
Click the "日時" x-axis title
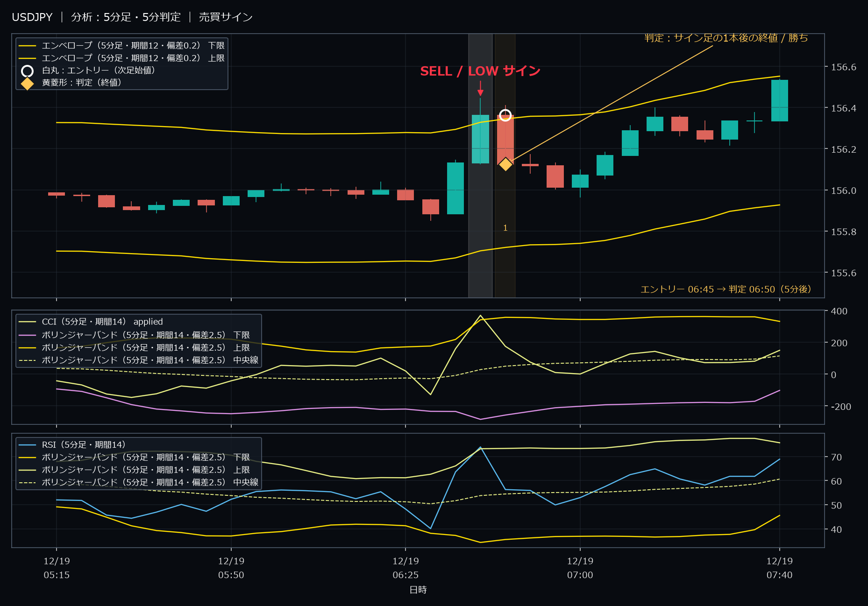click(x=418, y=590)
